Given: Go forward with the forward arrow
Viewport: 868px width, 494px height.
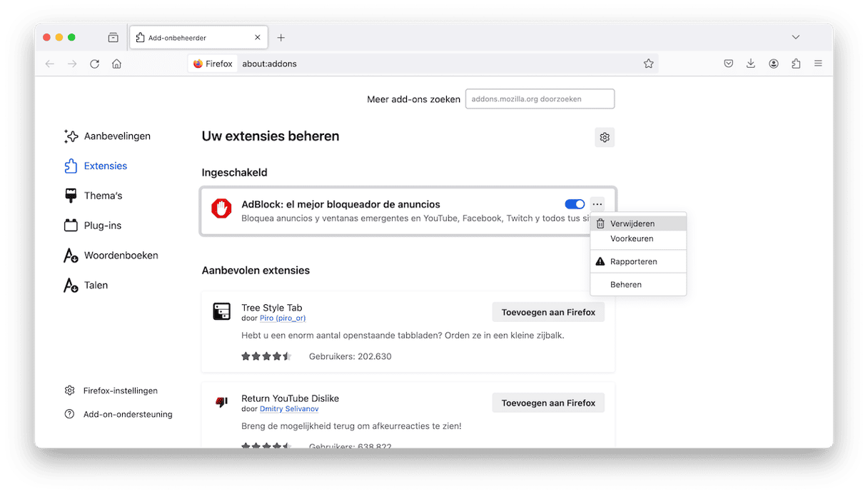Looking at the screenshot, I should [x=72, y=64].
